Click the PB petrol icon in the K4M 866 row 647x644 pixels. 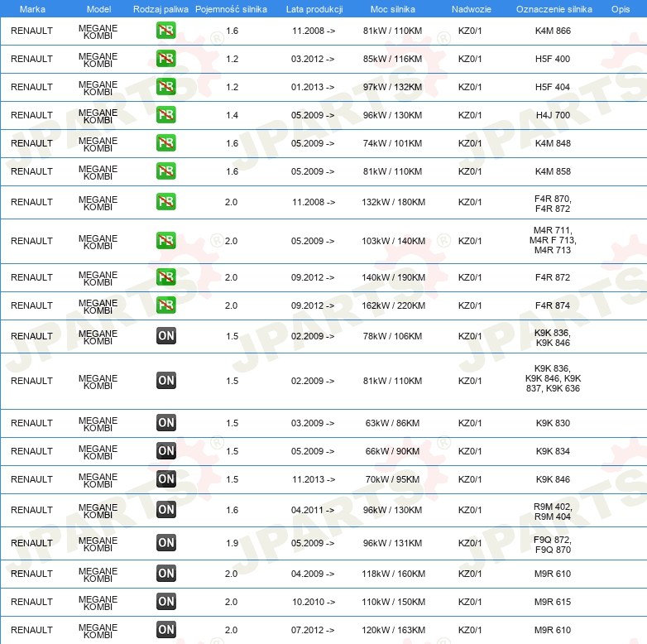point(165,31)
